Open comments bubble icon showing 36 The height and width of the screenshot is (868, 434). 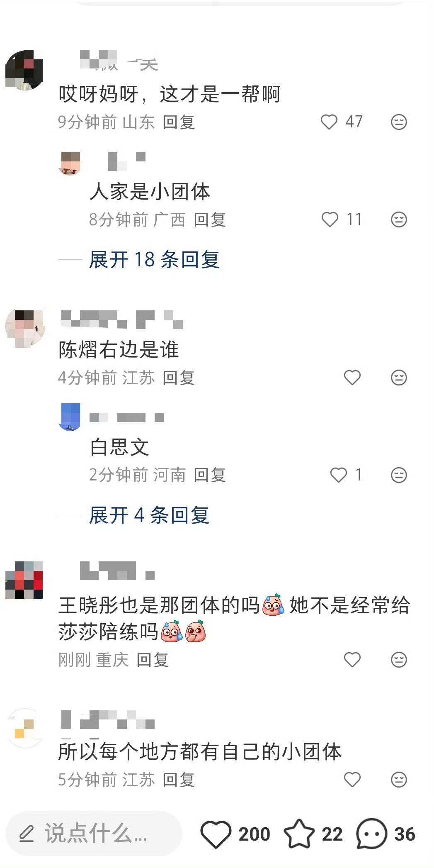pos(371,834)
